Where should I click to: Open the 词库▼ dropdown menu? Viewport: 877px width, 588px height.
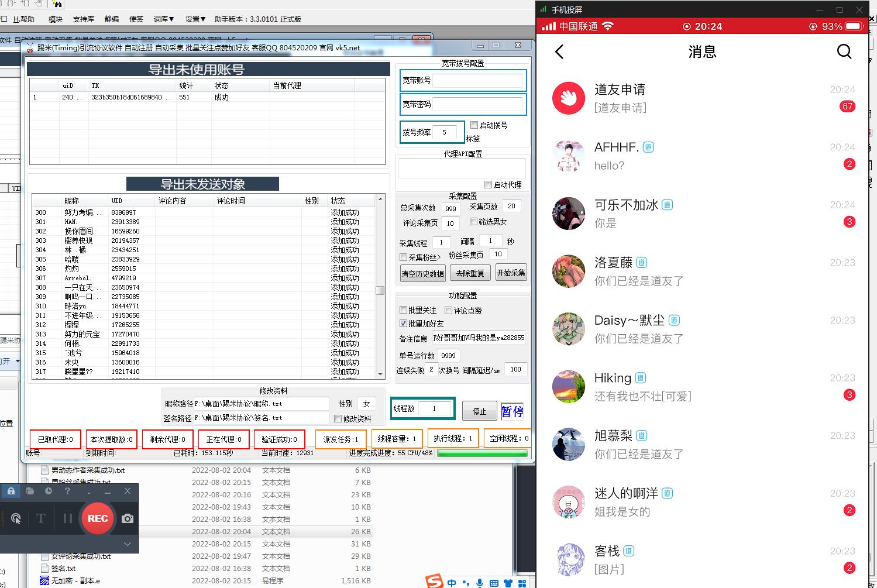coord(163,19)
